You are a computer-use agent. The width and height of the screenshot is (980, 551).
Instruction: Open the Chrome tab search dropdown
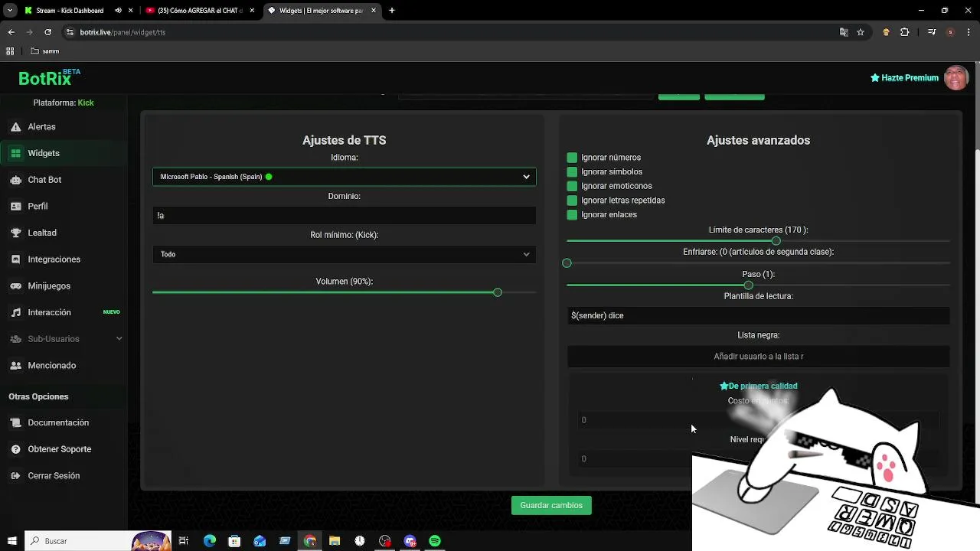click(10, 11)
